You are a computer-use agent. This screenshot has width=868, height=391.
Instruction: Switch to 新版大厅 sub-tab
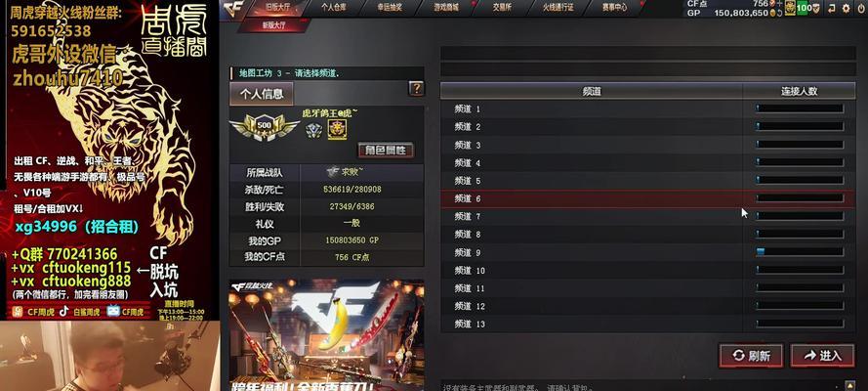tap(274, 24)
